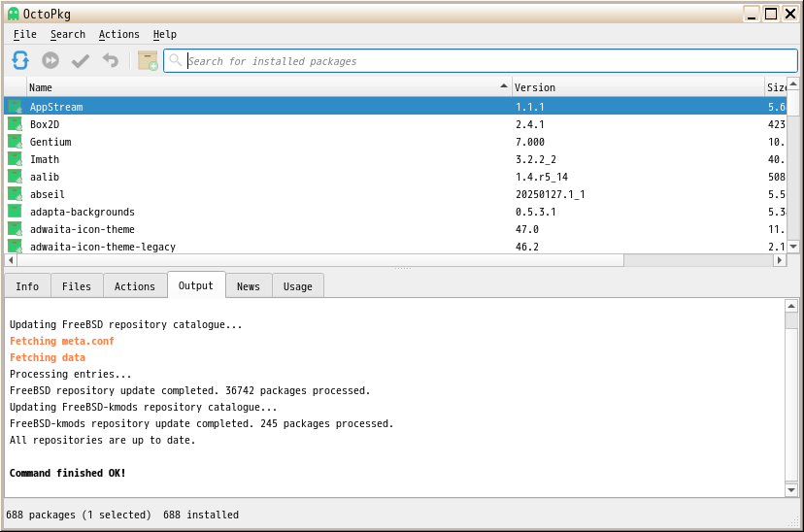Click version 20250127.1_1 of abseil
This screenshot has height=532, width=804.
click(x=551, y=194)
